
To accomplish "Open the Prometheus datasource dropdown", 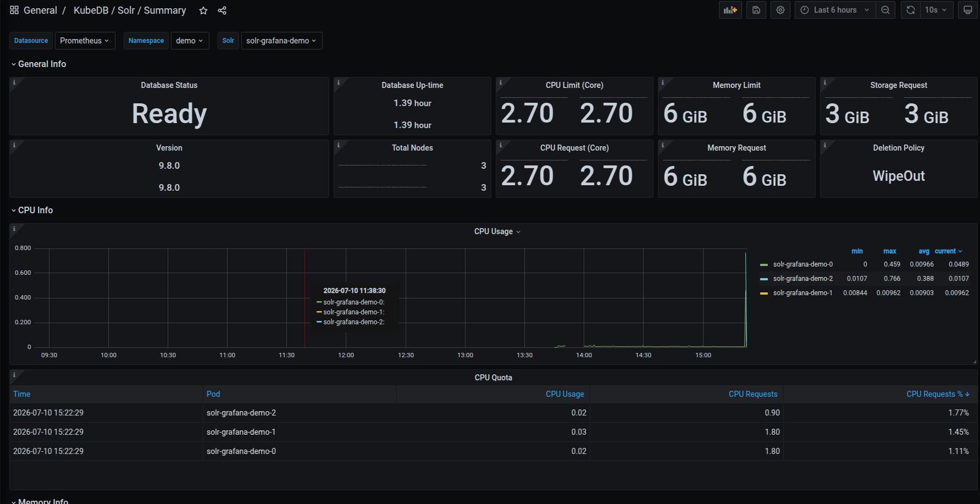I will click(85, 41).
